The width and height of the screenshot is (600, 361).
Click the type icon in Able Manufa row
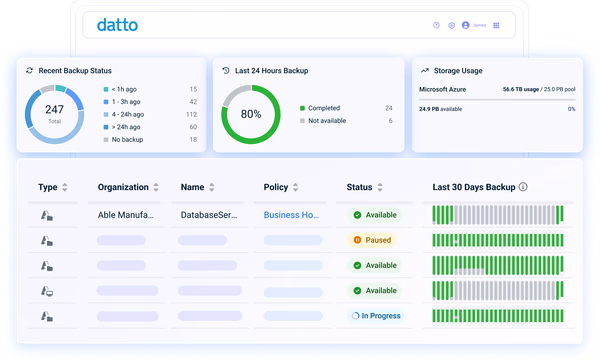click(47, 215)
